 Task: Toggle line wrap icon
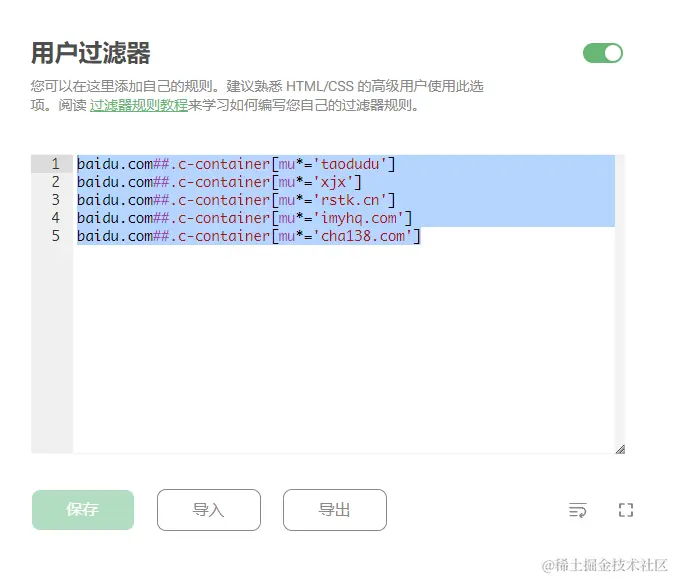click(578, 510)
